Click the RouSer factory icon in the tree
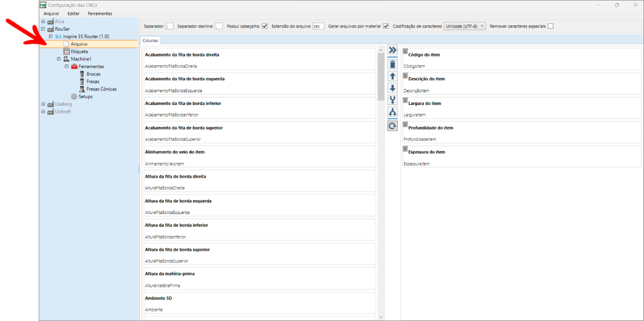 (x=50, y=29)
